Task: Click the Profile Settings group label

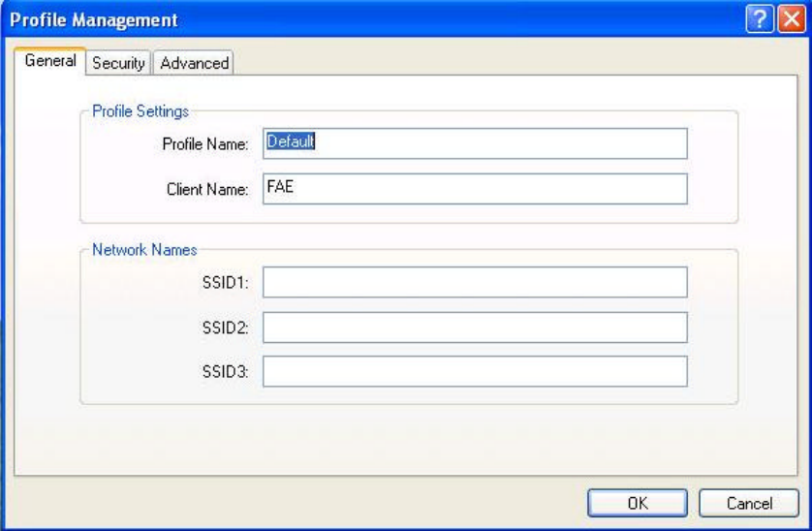Action: pyautogui.click(x=141, y=111)
